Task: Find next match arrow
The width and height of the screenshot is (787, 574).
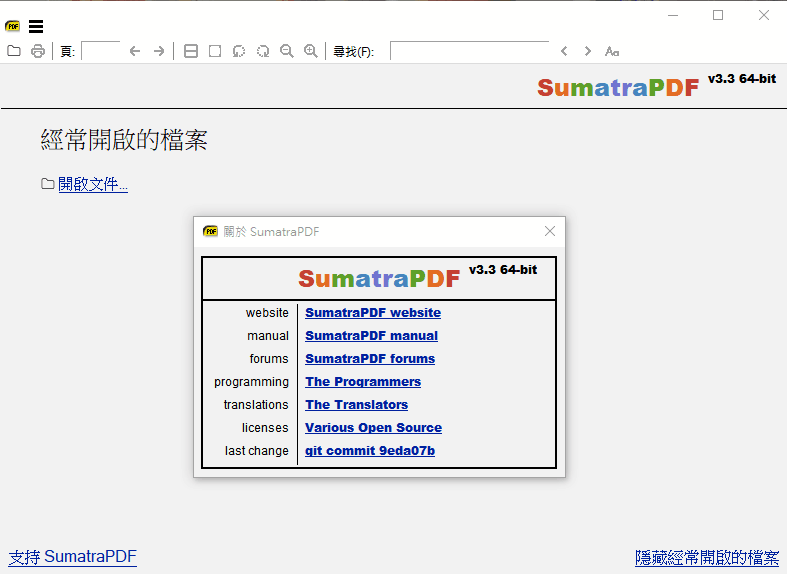Action: (x=588, y=51)
